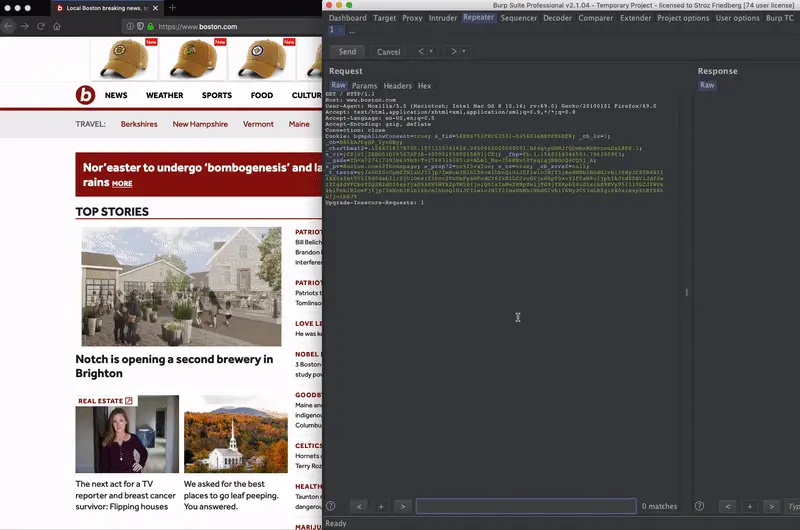Open request search help question-mark icon
Image resolution: width=800 pixels, height=530 pixels.
click(x=331, y=506)
